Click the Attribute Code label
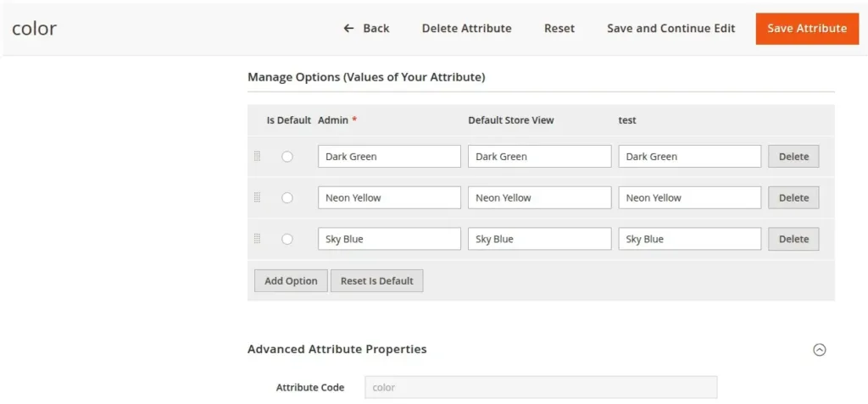 pyautogui.click(x=310, y=387)
